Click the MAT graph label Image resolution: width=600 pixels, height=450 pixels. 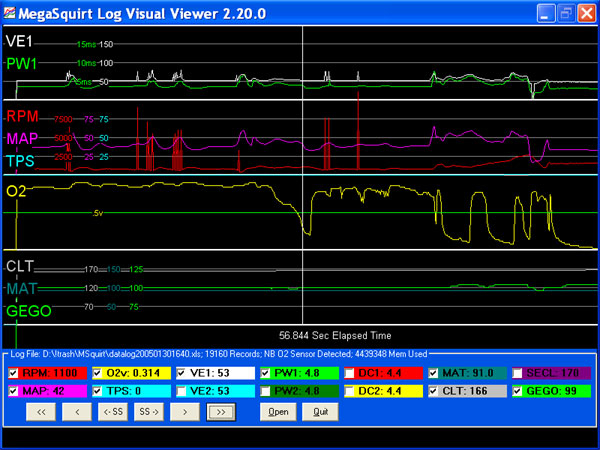[x=22, y=288]
